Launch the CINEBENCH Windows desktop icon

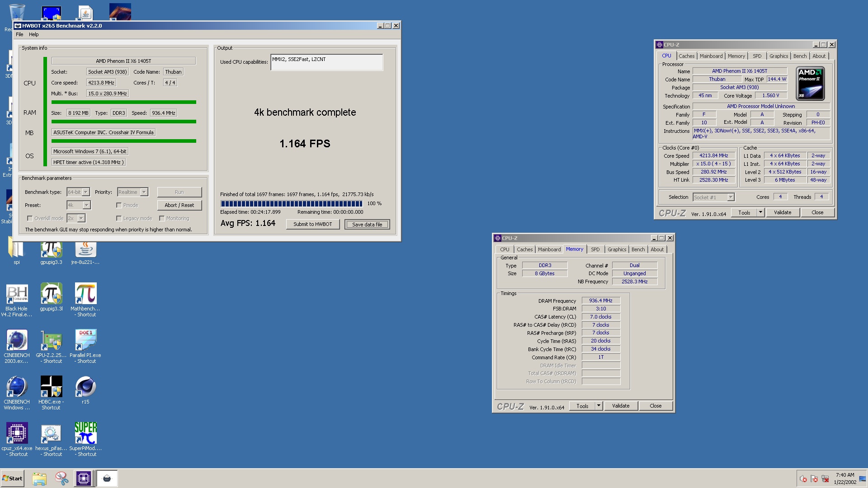click(x=17, y=393)
